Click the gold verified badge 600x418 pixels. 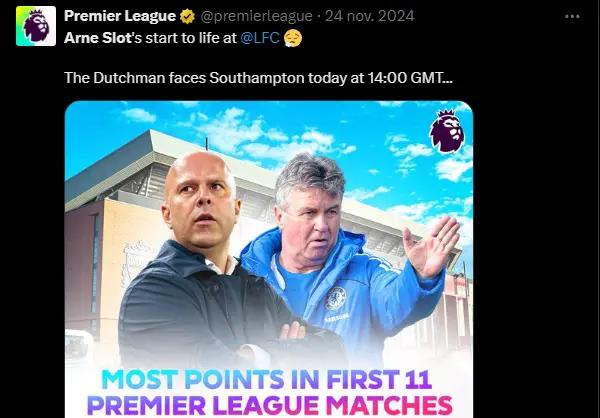point(187,16)
